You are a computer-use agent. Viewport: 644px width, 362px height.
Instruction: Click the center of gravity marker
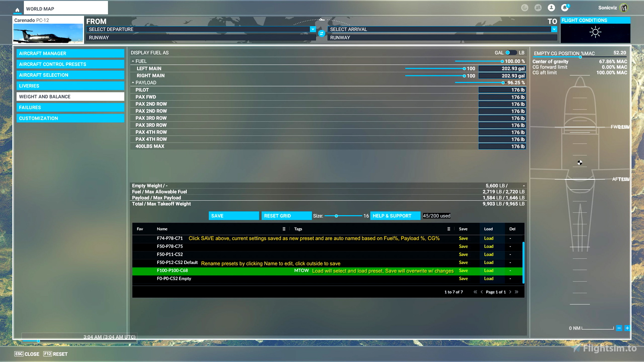click(x=580, y=162)
